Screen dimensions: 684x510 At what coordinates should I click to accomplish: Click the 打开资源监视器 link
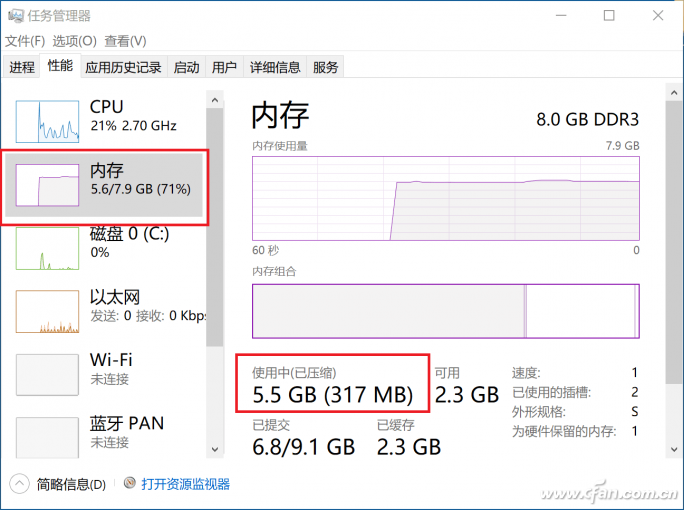[x=185, y=484]
